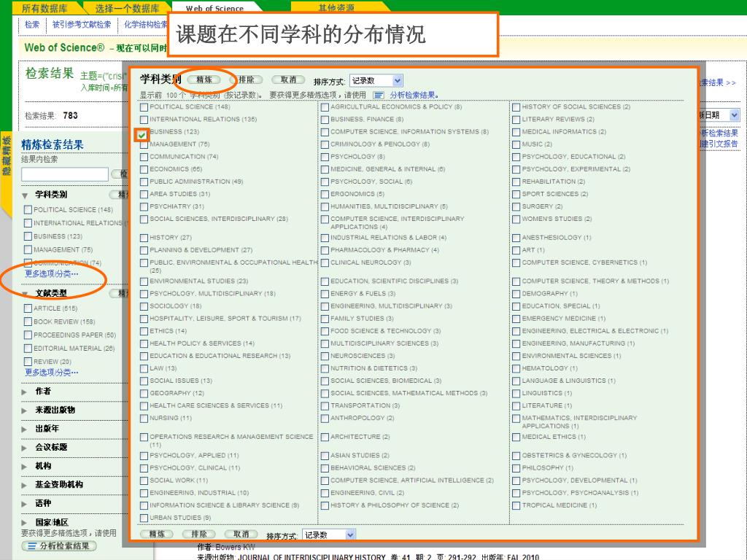Click the top 取消 button in the overlay

point(288,79)
